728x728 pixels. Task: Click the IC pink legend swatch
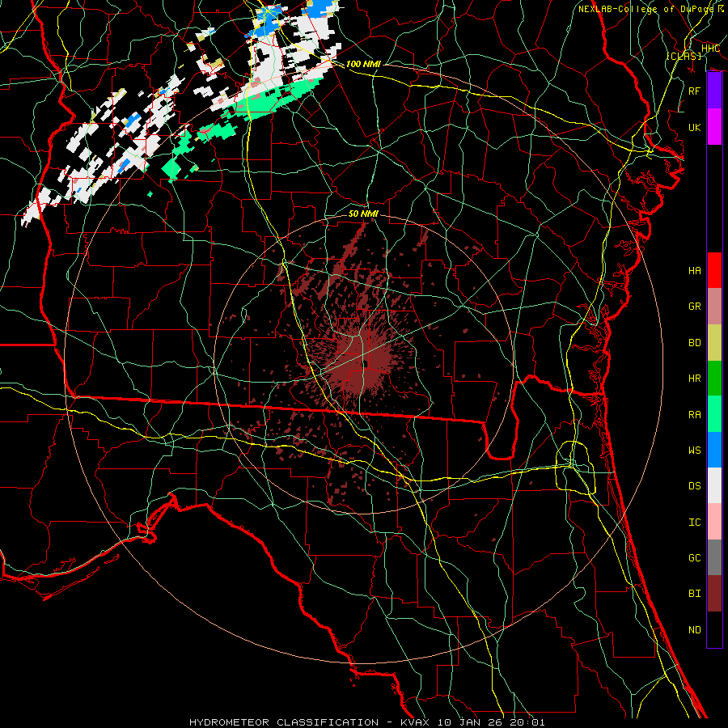pos(714,522)
